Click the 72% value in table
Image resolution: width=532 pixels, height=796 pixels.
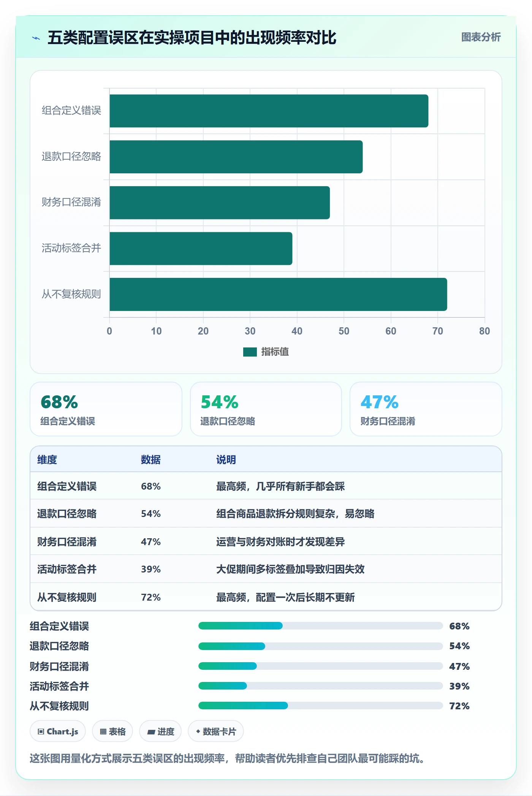click(151, 597)
